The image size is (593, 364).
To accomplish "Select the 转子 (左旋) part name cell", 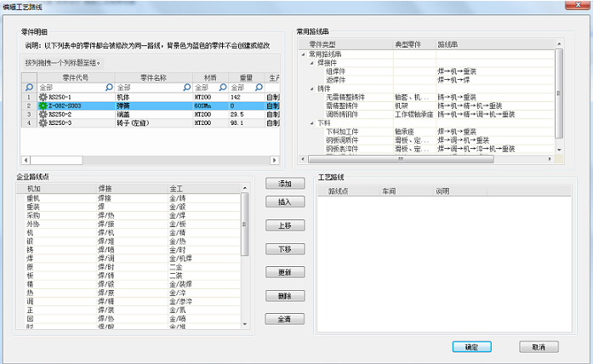I will (154, 122).
